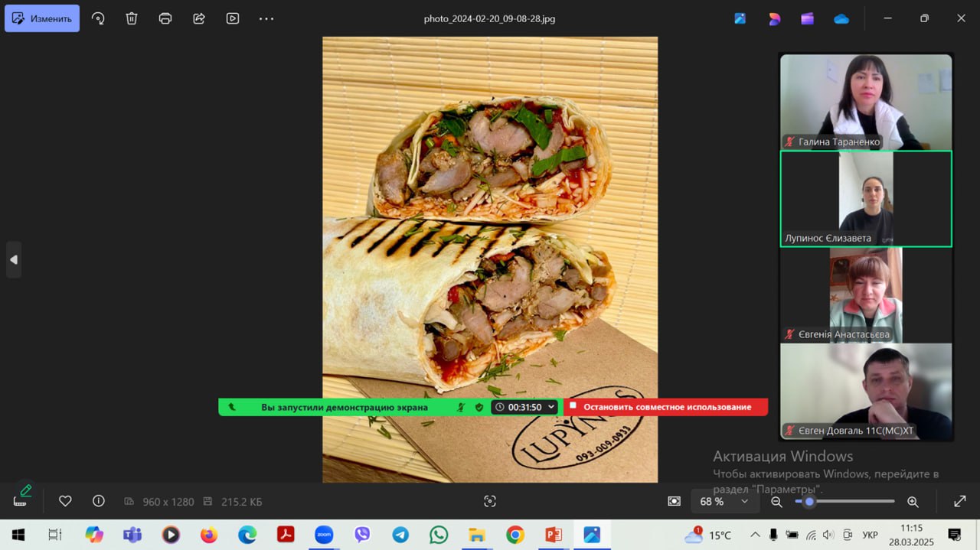
Task: Open WhatsApp from taskbar
Action: (x=439, y=535)
